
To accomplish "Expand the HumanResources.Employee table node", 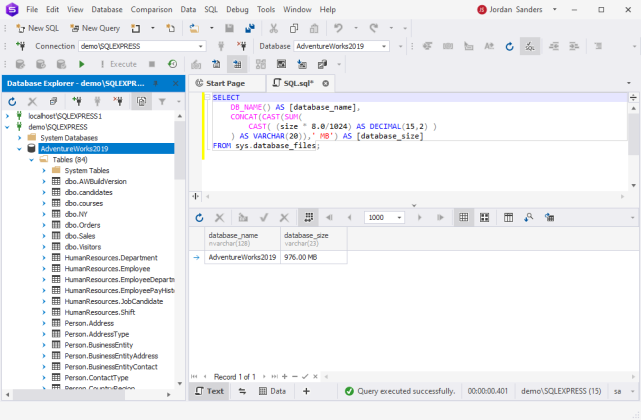I will point(44,269).
